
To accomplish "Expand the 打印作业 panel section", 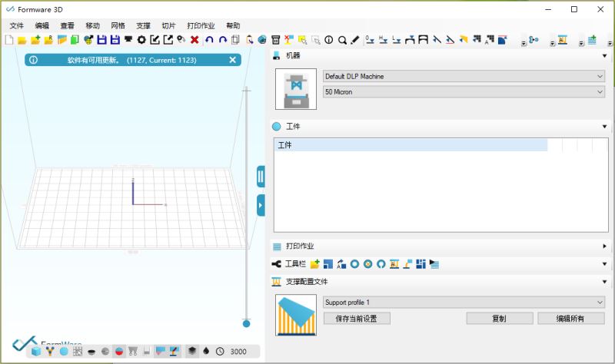I will coord(604,246).
